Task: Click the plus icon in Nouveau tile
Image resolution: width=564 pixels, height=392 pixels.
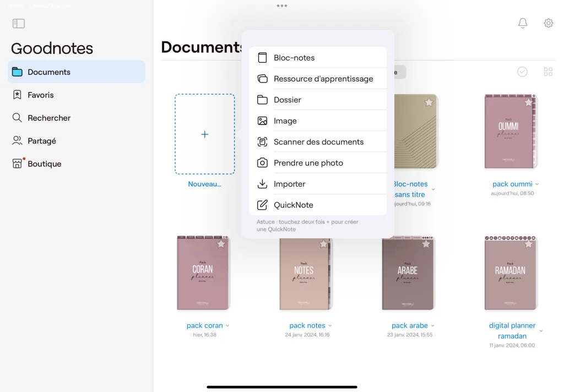Action: [205, 134]
